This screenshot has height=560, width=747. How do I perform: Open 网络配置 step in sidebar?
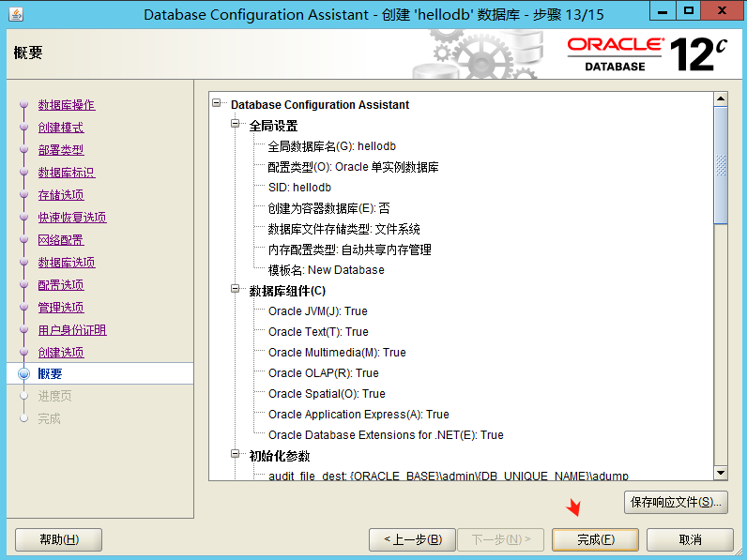(x=61, y=240)
